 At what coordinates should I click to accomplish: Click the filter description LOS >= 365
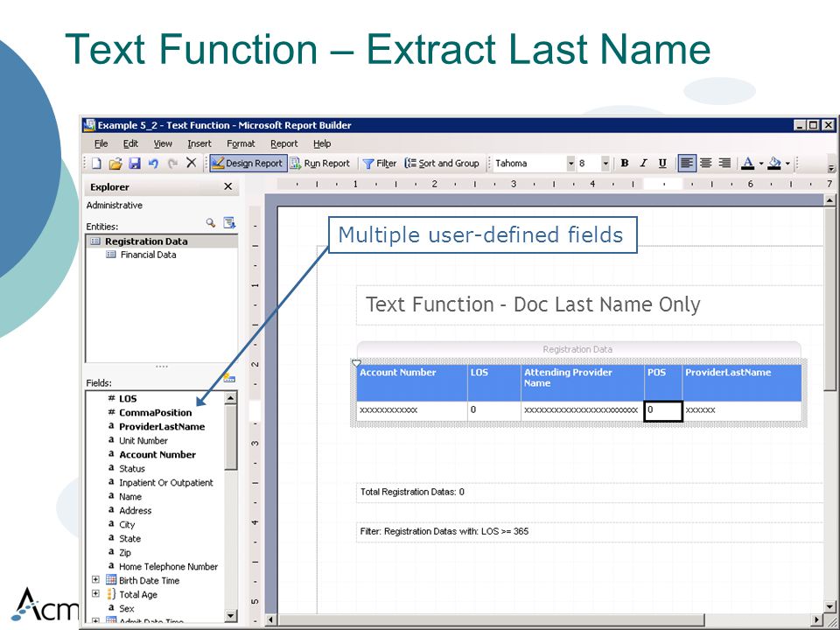[444, 531]
